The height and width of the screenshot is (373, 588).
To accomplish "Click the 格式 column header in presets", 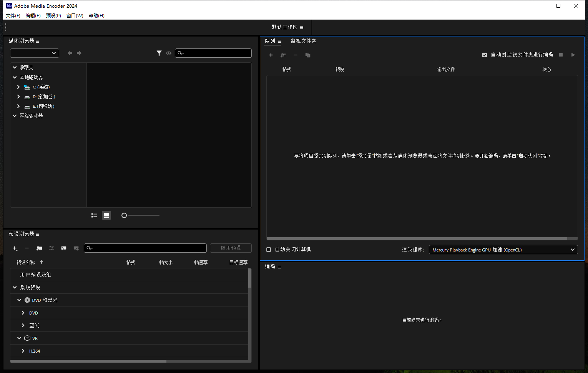I will pos(131,262).
